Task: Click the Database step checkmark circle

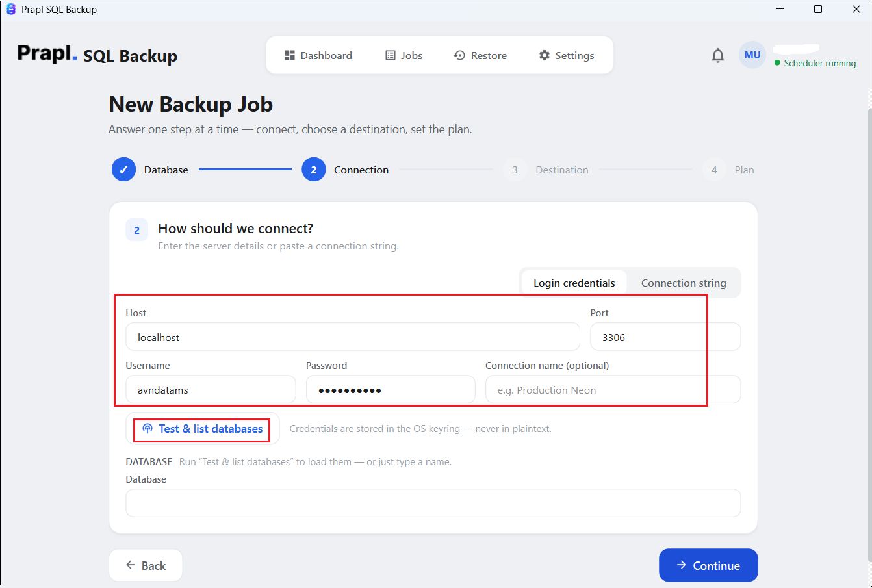Action: click(123, 170)
